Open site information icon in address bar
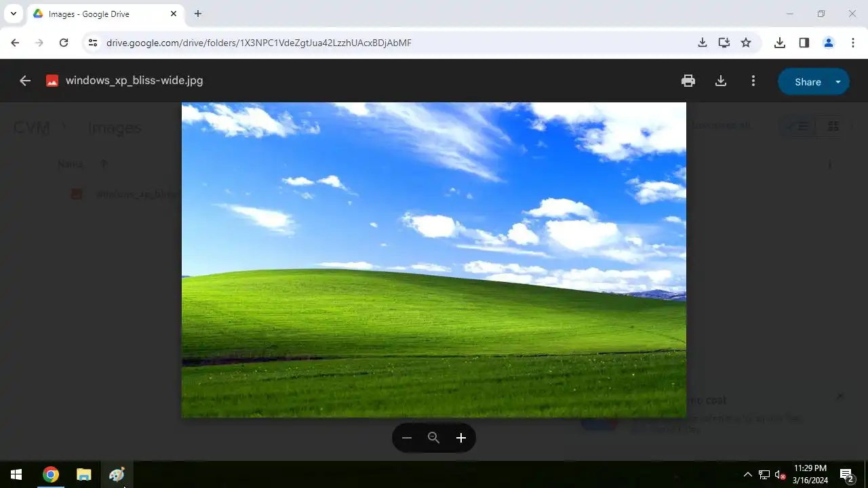Screen dimensions: 868x488 pos(94,43)
